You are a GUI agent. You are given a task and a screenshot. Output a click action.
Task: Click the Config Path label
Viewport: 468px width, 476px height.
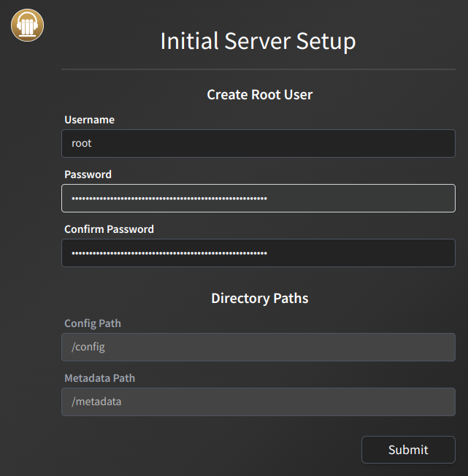[93, 323]
